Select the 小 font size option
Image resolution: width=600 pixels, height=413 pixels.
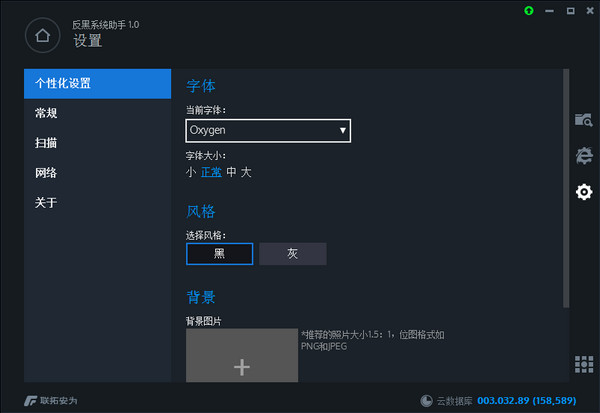pyautogui.click(x=191, y=172)
